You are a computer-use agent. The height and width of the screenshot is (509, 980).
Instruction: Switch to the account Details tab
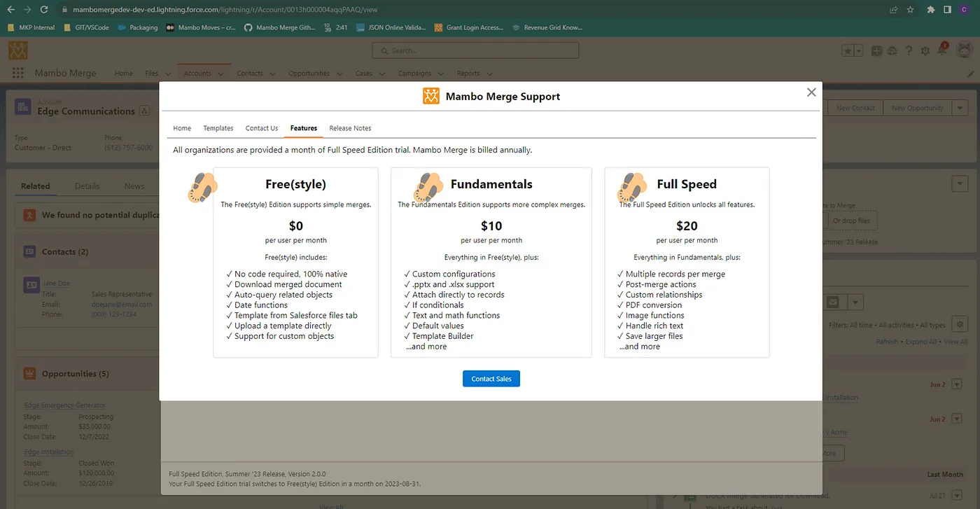point(87,186)
